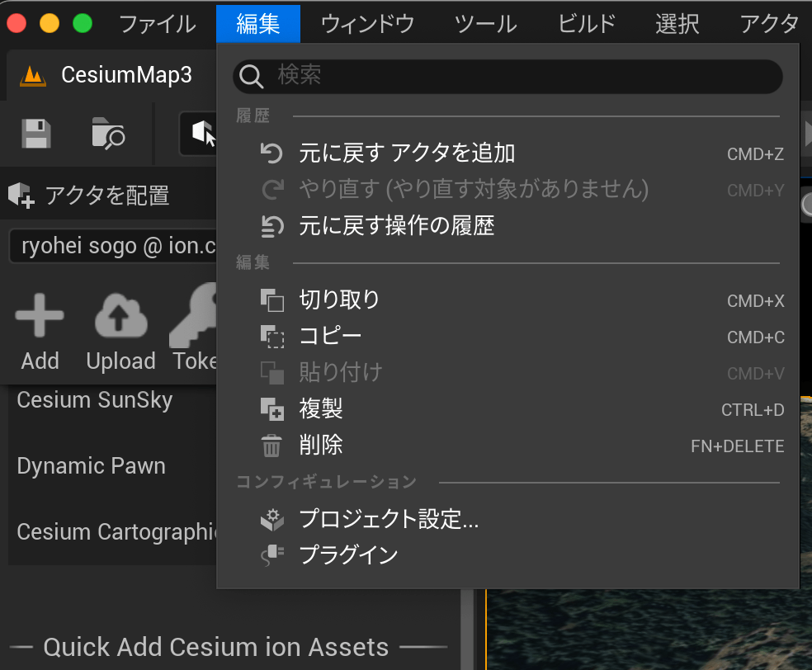Click the yellow minimize window button
Image resolution: width=812 pixels, height=670 pixels.
pyautogui.click(x=50, y=23)
